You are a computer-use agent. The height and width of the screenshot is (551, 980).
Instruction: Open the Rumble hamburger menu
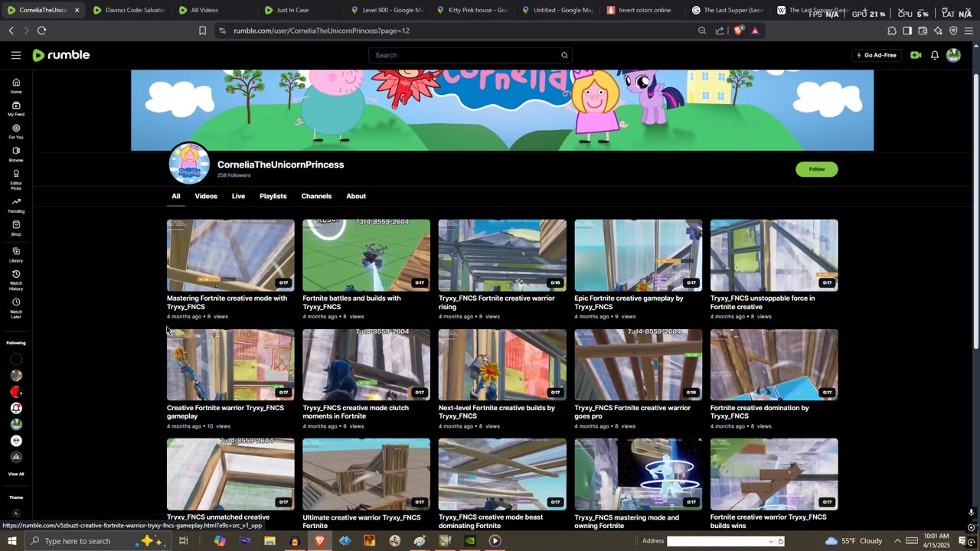(x=16, y=55)
